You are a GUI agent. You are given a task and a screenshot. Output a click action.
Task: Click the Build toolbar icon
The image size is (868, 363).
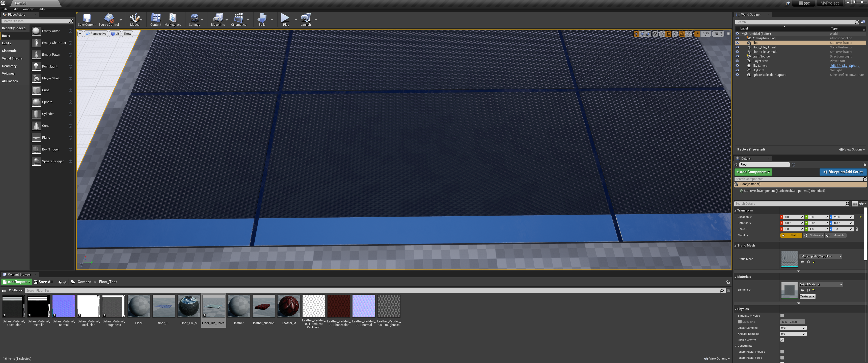coord(262,19)
